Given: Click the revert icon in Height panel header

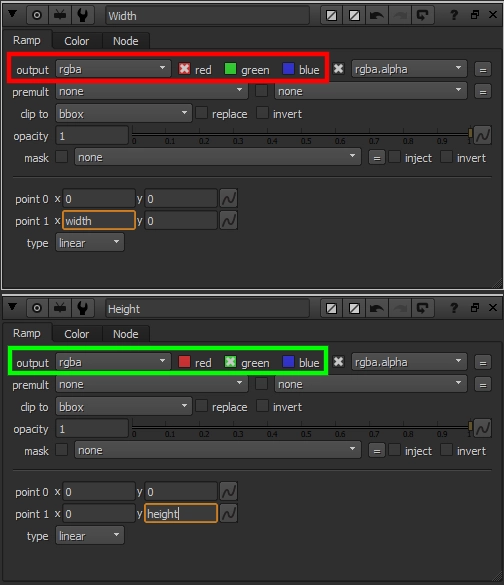Looking at the screenshot, I should click(422, 308).
